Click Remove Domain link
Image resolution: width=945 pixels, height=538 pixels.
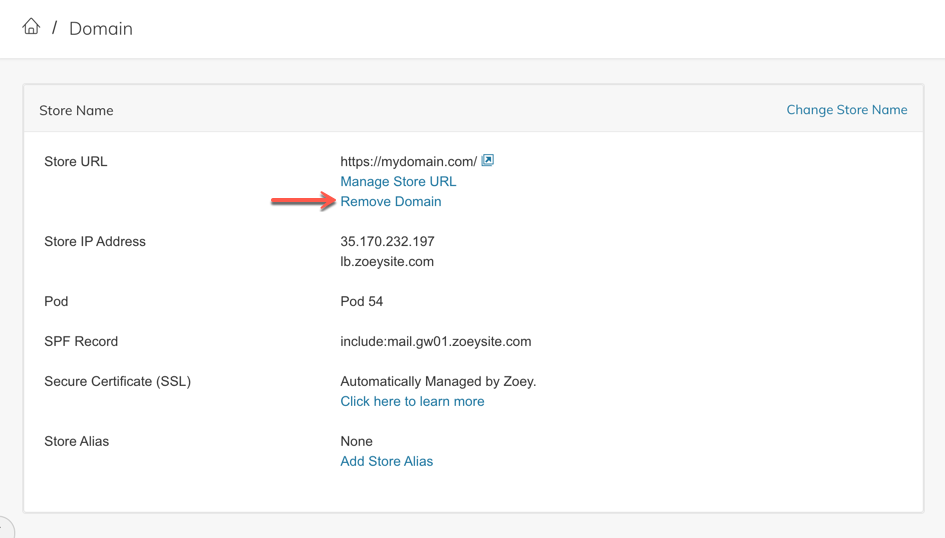391,201
